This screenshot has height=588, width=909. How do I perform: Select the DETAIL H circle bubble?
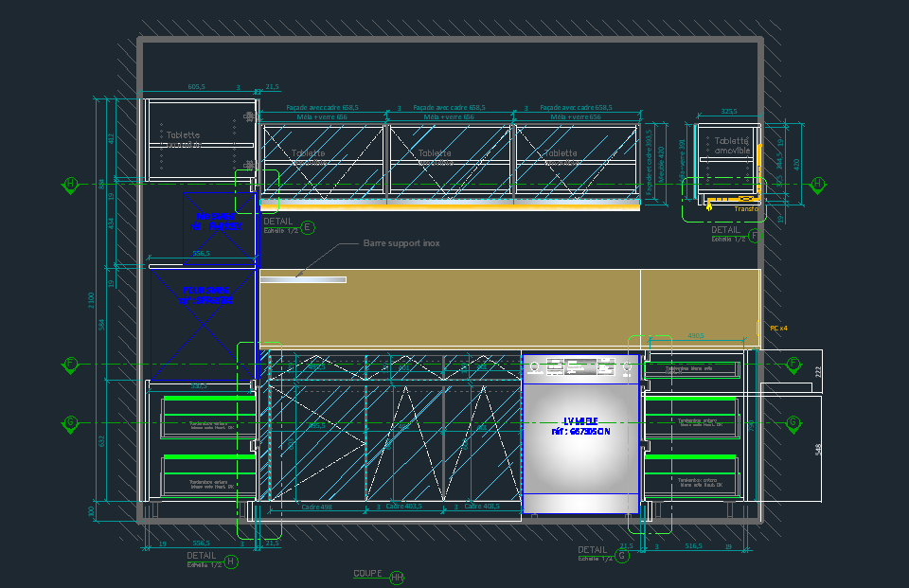coord(231,561)
